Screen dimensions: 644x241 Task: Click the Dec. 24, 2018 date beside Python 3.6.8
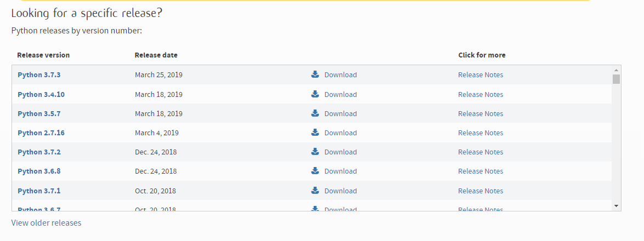pos(156,172)
